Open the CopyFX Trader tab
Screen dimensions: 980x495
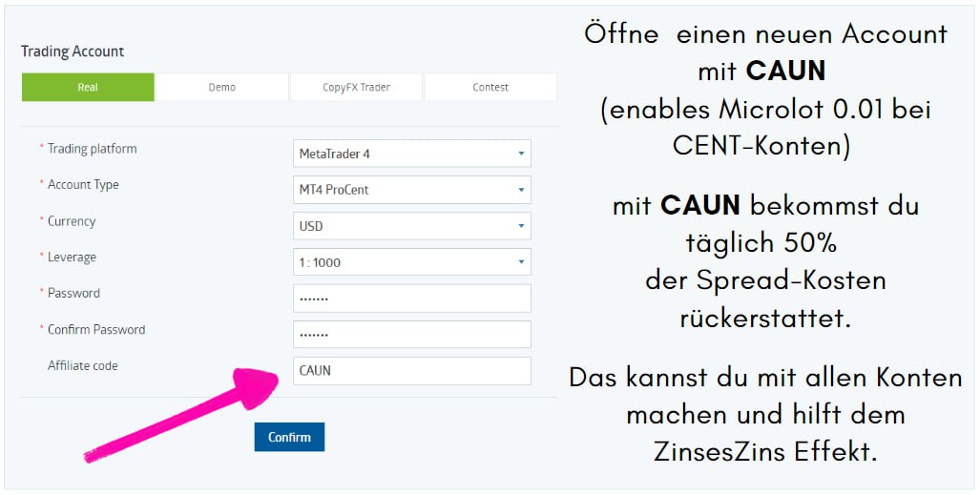coord(356,87)
